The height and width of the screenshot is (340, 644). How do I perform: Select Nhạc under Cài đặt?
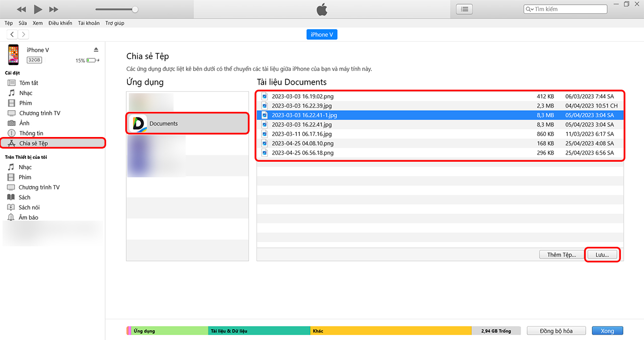(x=26, y=93)
